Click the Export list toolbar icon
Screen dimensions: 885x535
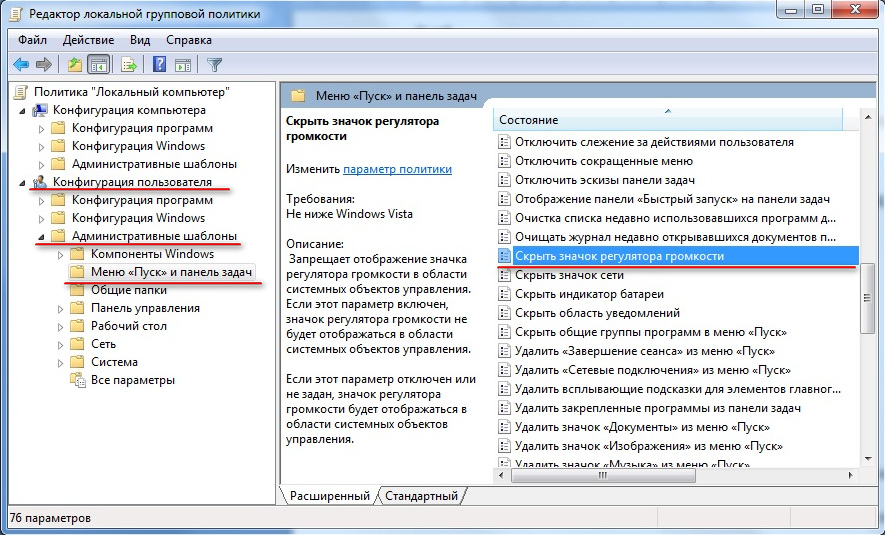(129, 65)
